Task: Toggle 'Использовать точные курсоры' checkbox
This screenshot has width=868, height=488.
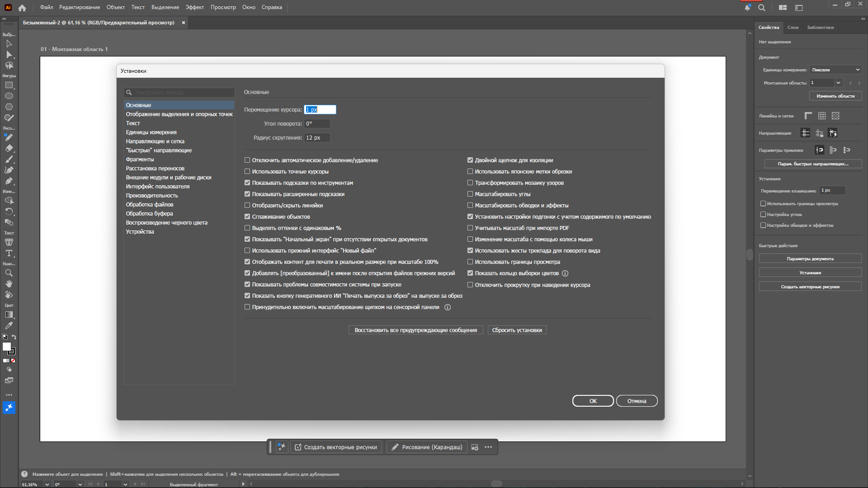Action: [247, 172]
